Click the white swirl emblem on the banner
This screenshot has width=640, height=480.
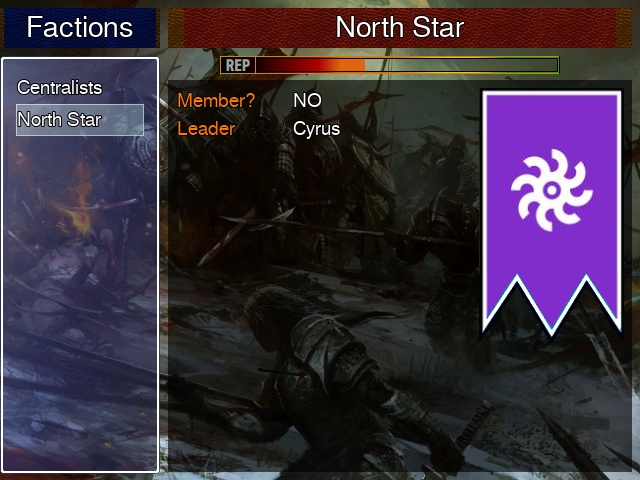click(x=551, y=190)
